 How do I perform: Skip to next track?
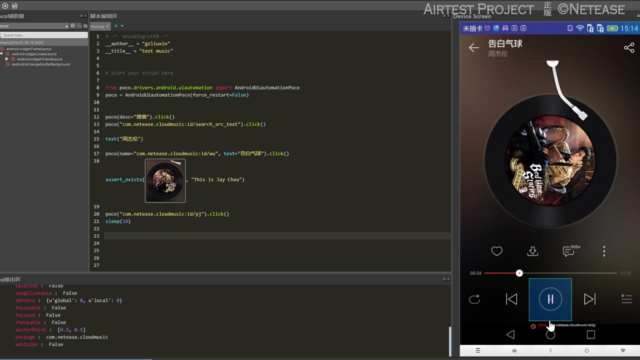(589, 299)
